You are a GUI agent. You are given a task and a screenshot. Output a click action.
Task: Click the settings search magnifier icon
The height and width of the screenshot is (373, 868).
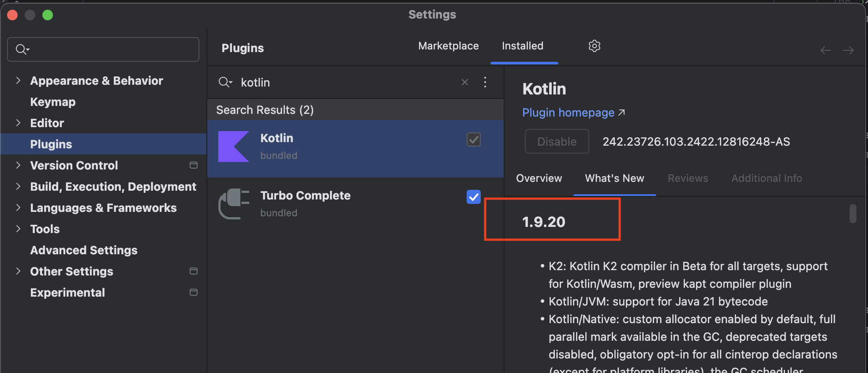tap(22, 49)
